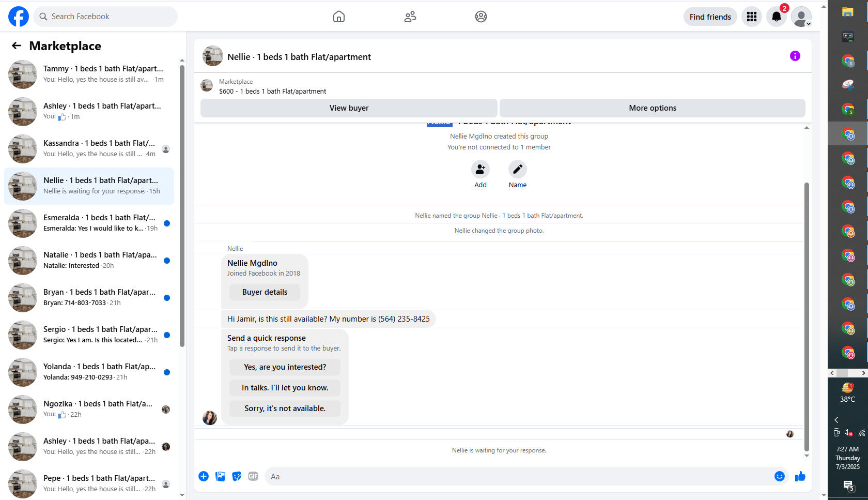Attach a photo with the image icon

(x=220, y=476)
